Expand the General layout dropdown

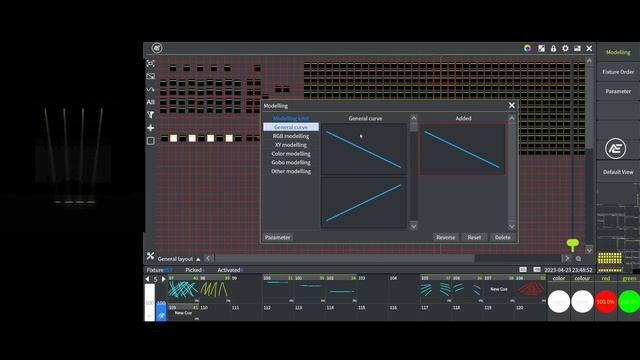coord(179,259)
